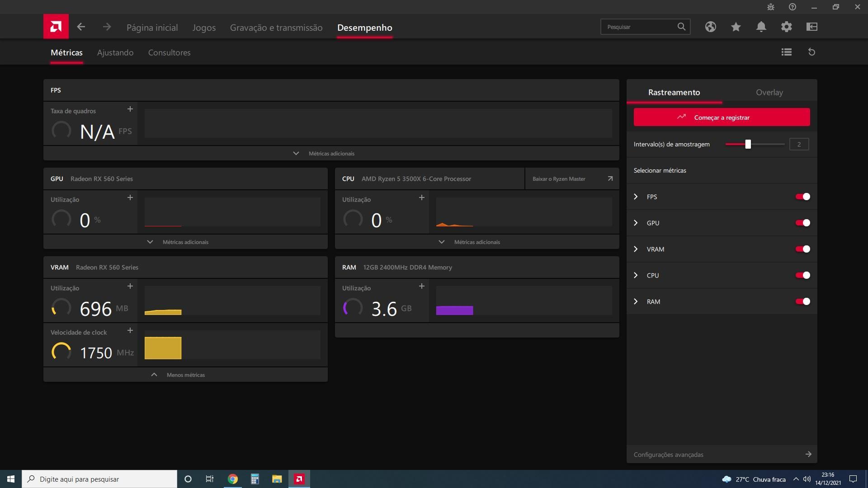Open Task View on the taskbar

pos(210,479)
